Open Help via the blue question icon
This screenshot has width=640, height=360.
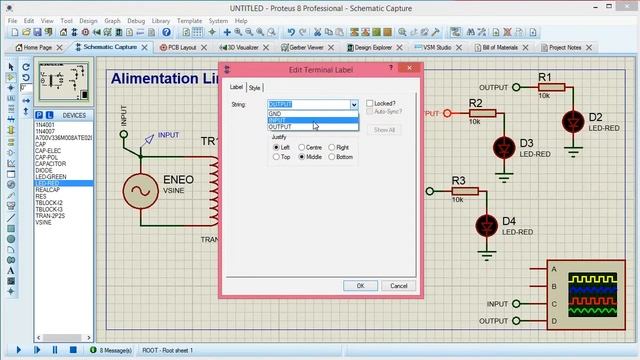[166, 32]
